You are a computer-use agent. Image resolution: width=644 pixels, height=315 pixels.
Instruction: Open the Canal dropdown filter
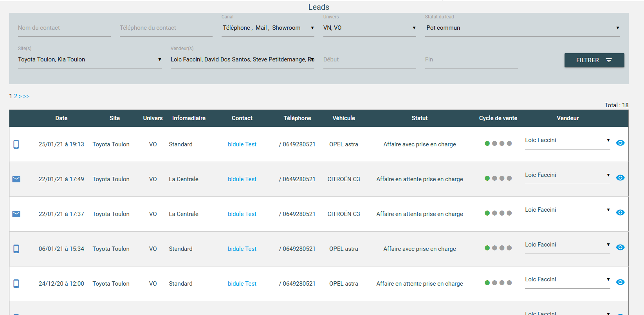268,28
